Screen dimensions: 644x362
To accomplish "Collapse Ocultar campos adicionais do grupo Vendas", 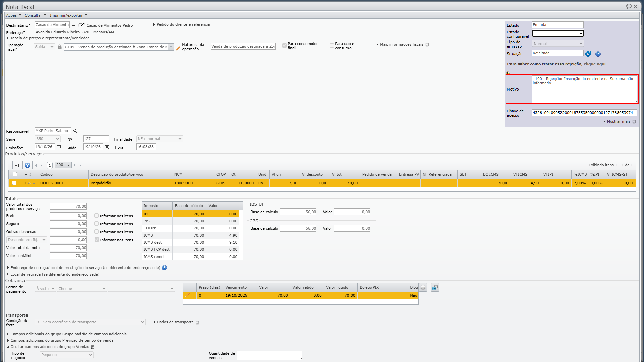I will coord(50,347).
